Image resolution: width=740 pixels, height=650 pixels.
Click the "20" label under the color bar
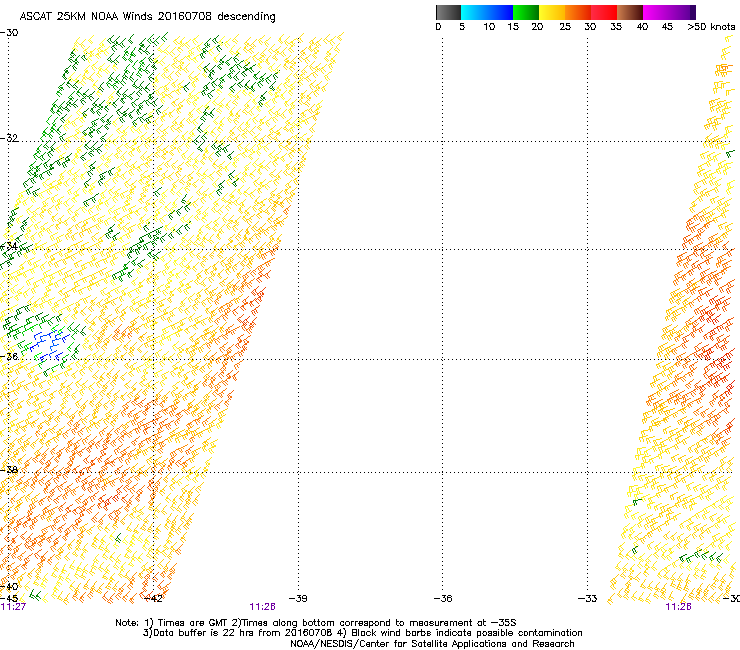(537, 27)
